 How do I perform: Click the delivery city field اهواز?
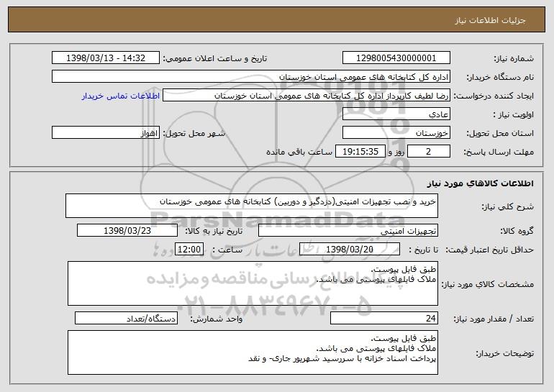[106, 133]
